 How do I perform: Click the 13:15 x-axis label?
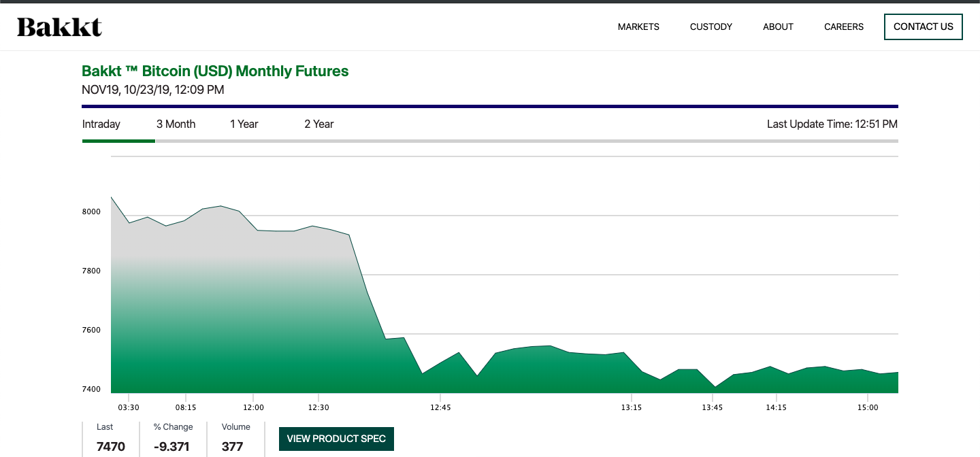coord(632,407)
